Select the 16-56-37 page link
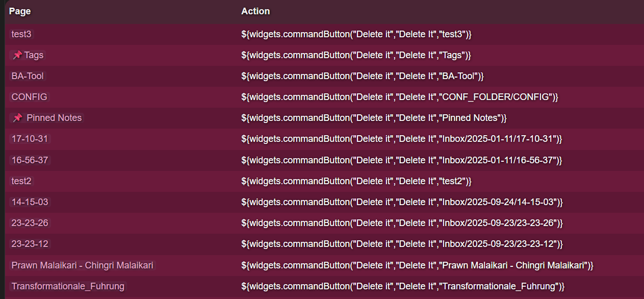This screenshot has width=644, height=299. click(x=30, y=160)
